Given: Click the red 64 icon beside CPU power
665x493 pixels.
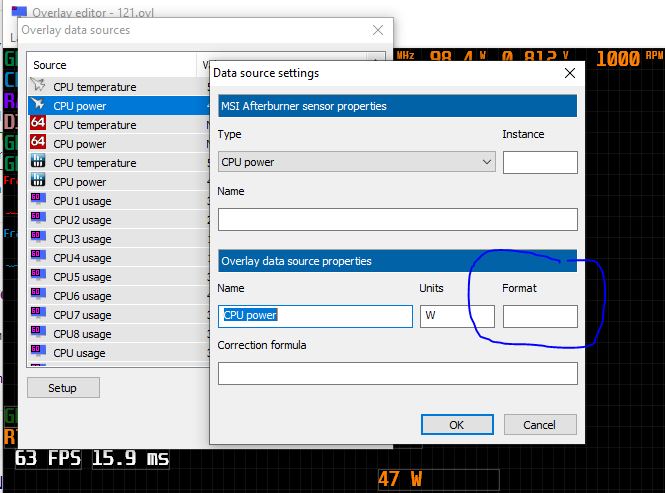Looking at the screenshot, I should click(38, 142).
